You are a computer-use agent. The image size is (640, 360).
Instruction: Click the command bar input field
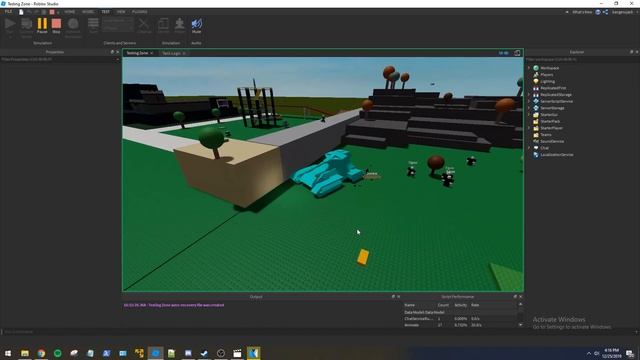click(x=318, y=332)
